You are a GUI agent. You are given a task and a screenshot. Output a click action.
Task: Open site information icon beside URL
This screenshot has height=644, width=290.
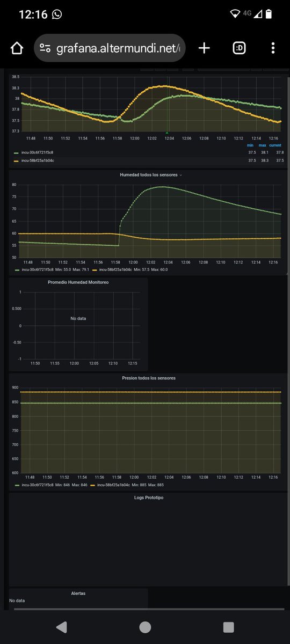46,48
